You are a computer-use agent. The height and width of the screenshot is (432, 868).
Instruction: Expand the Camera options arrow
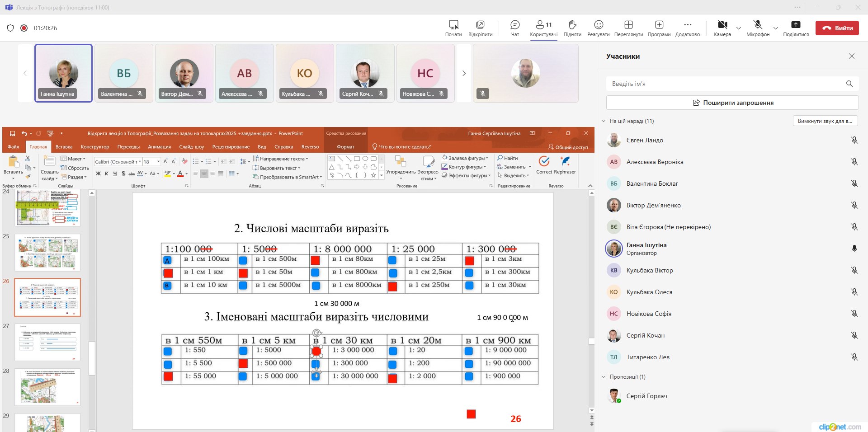tap(739, 28)
